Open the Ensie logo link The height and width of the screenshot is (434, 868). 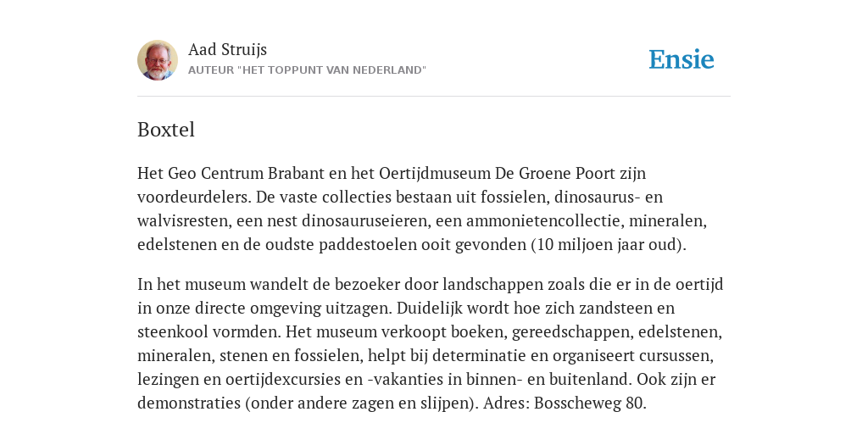[682, 59]
